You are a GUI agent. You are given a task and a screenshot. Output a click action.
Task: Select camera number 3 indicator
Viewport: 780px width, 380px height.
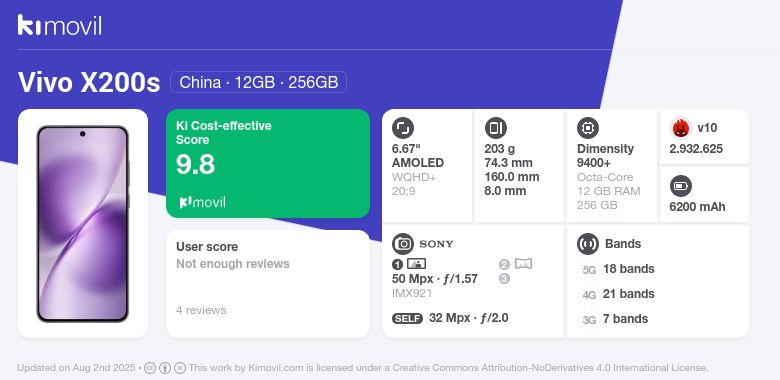504,279
